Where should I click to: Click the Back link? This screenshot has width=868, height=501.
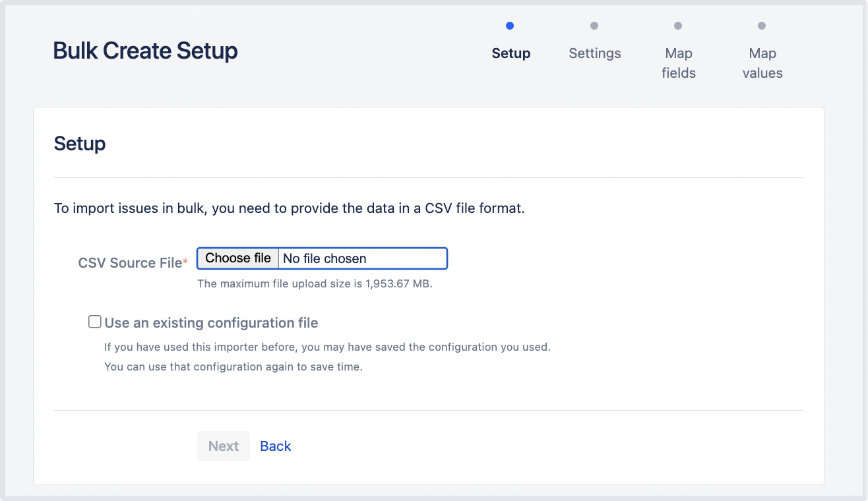(276, 446)
